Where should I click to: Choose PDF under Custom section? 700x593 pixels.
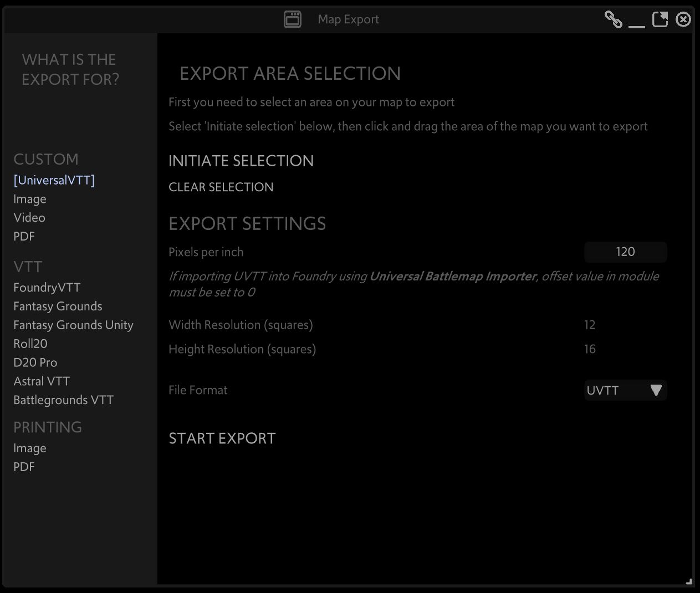tap(24, 237)
